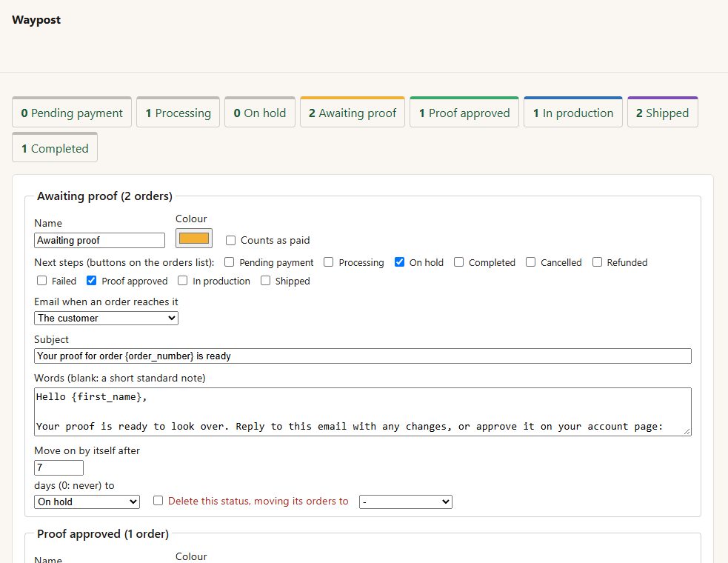Screen dimensions: 728x563
Task: Tick Shipped as a next step
Action: tap(265, 281)
